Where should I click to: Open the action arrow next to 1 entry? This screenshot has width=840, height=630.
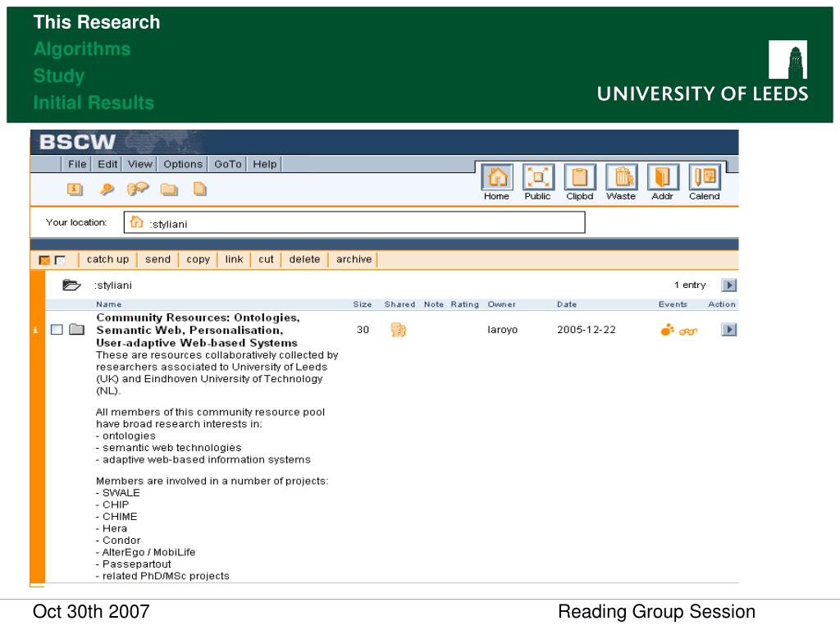pyautogui.click(x=728, y=285)
